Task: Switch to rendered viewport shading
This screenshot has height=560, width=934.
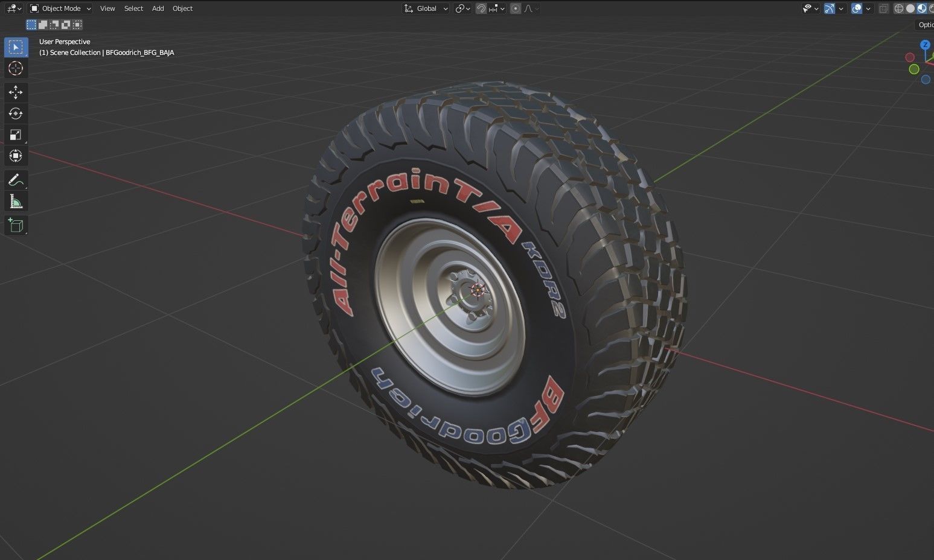Action: 932,8
